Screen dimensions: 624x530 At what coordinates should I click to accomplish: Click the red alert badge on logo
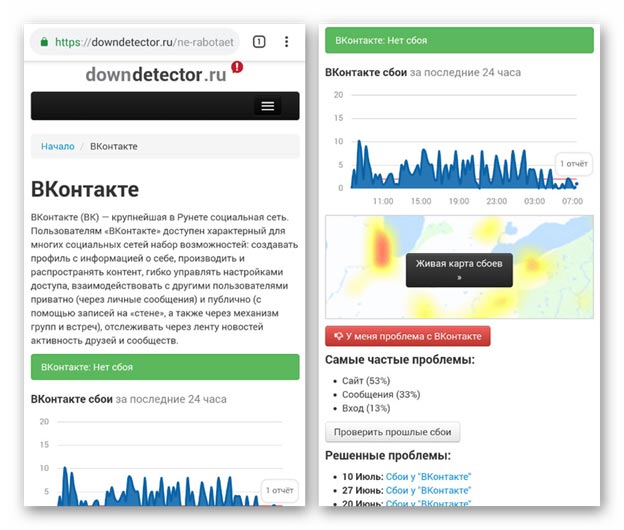click(236, 67)
